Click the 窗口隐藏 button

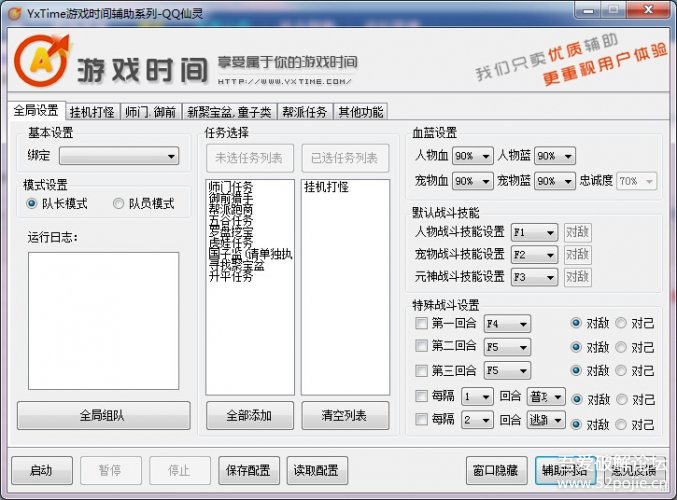(x=496, y=470)
